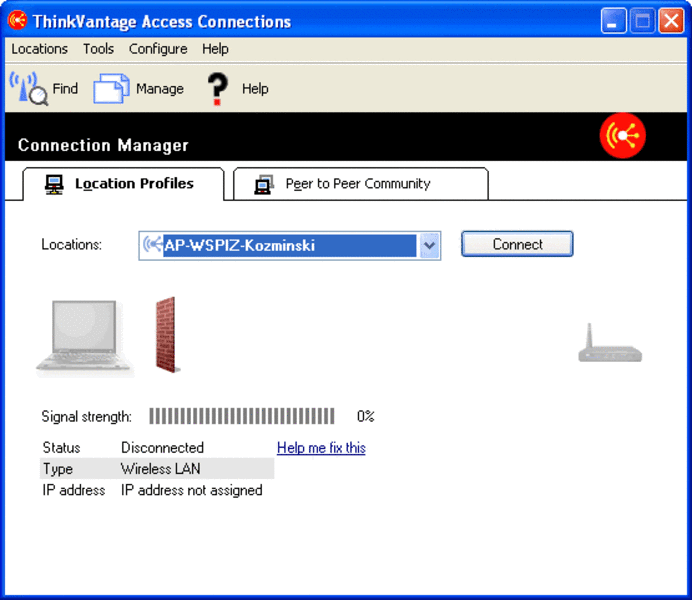Screen dimensions: 692x600
Task: Select the Wireless LAN type row
Action: (x=157, y=469)
